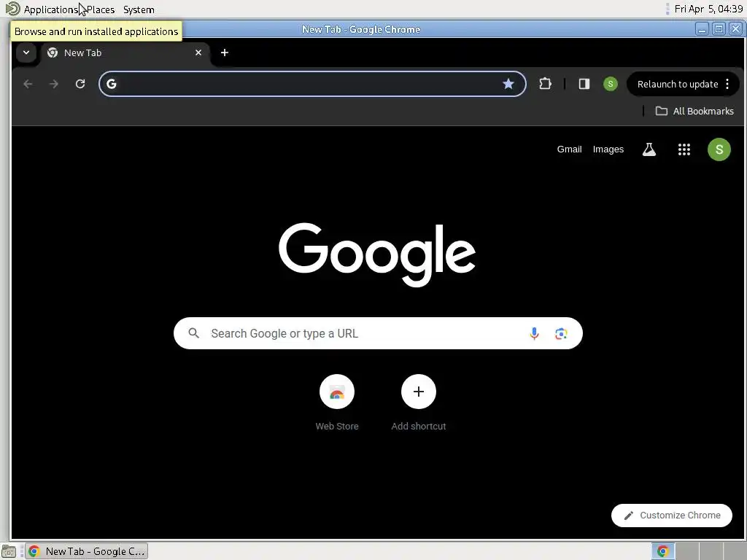Open the Gmail link
Viewport: 747px width, 560px height.
coord(569,149)
